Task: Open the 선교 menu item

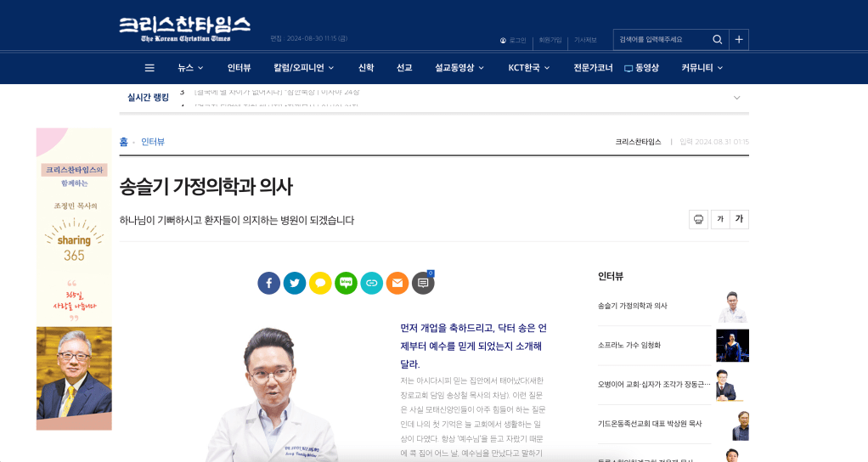Action: click(x=404, y=68)
